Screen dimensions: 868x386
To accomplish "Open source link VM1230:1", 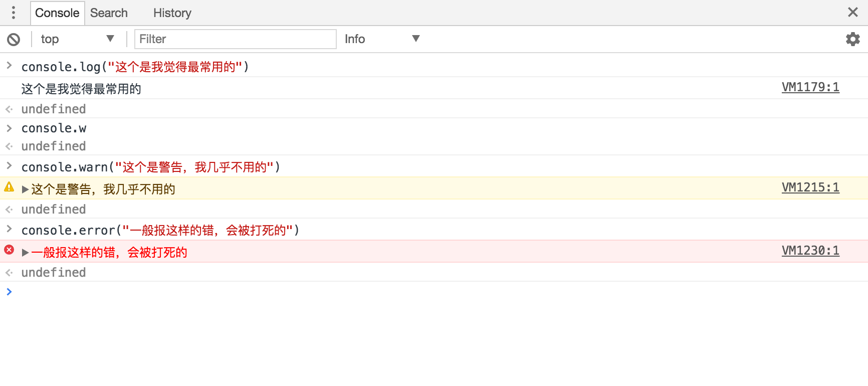I will point(810,251).
